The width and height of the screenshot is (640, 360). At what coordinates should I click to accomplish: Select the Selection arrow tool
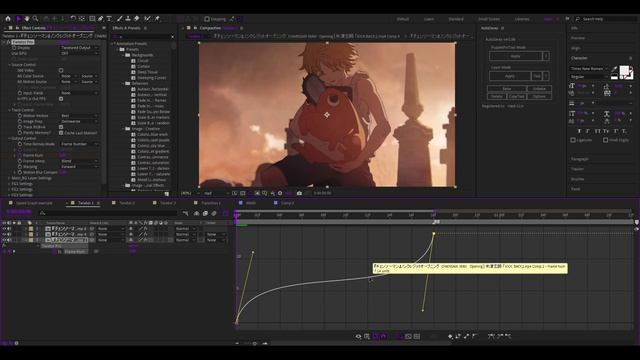pyautogui.click(x=18, y=18)
